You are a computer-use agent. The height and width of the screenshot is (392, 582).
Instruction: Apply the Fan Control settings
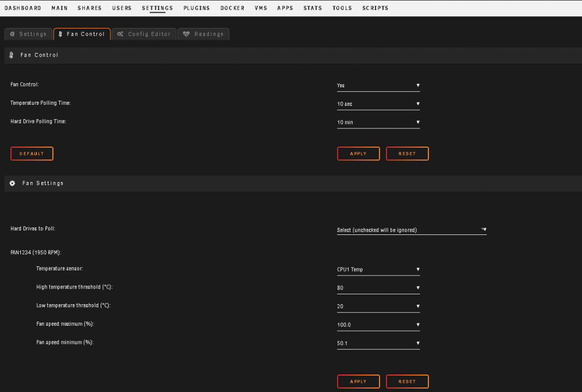point(358,154)
